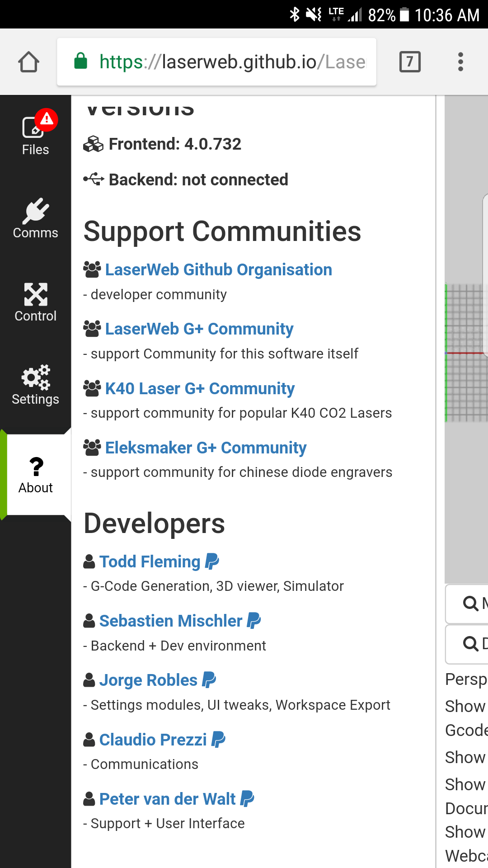Open Eleksmaker G+ Community link
This screenshot has height=868, width=488.
(x=206, y=448)
